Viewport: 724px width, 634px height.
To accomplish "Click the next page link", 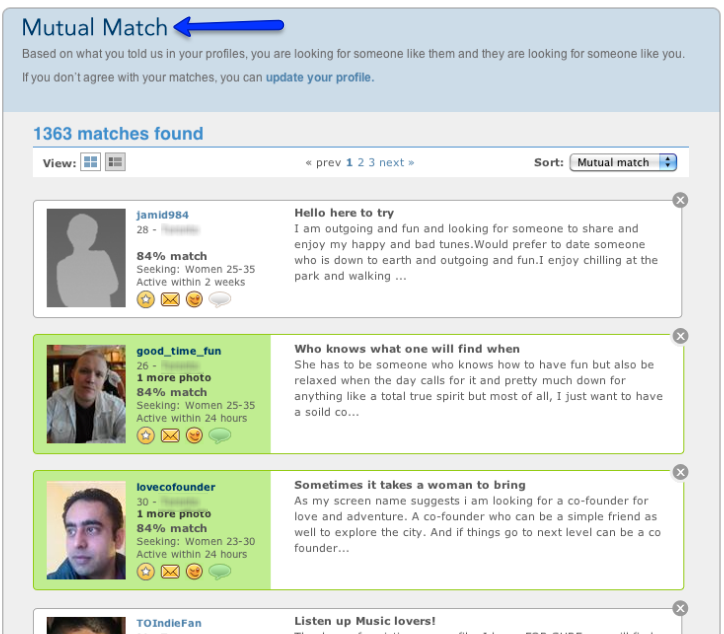I will (x=397, y=163).
